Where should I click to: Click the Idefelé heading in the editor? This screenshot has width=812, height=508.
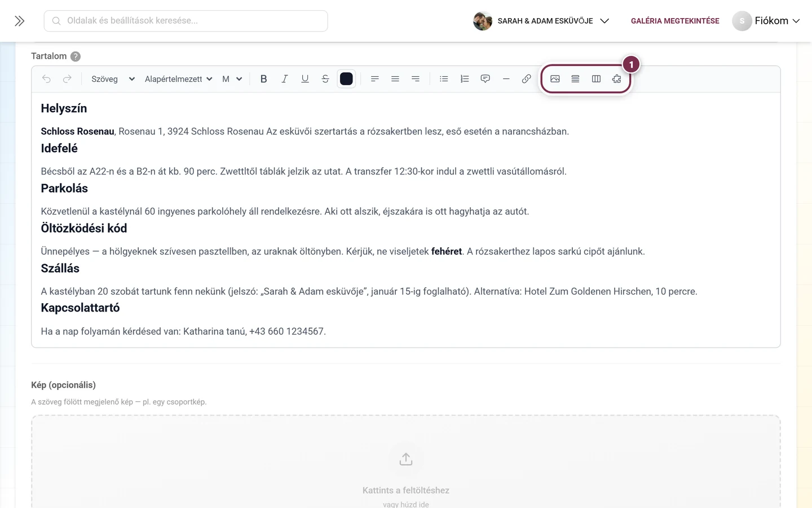(59, 148)
